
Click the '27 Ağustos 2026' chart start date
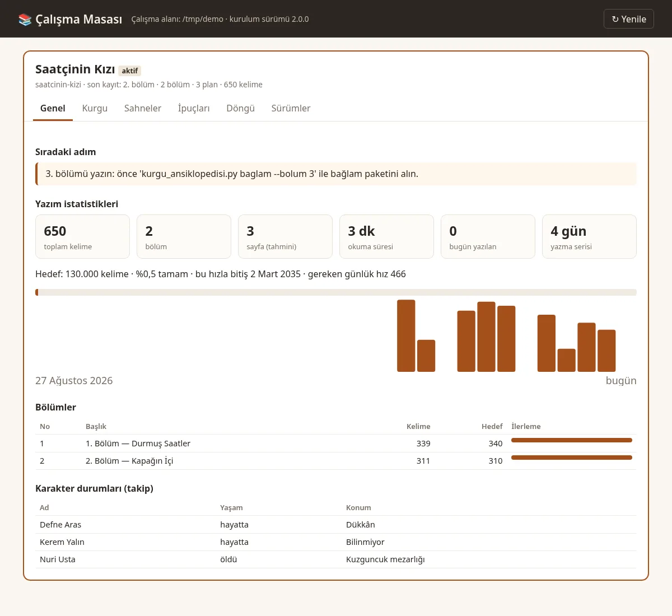pyautogui.click(x=74, y=381)
